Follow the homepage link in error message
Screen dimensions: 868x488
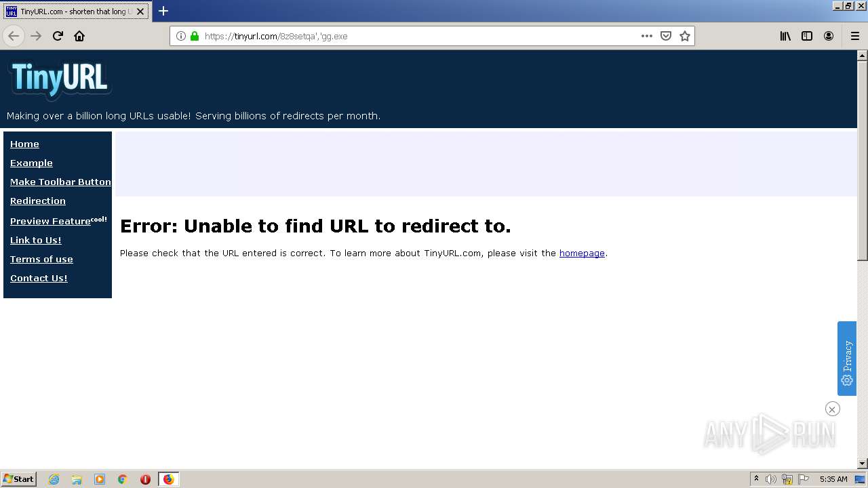coord(582,253)
